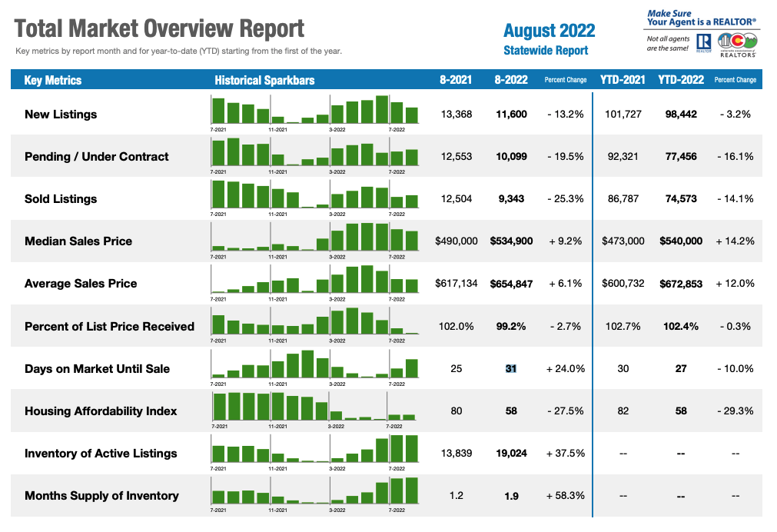Expand the Percent Change column header

(x=566, y=79)
